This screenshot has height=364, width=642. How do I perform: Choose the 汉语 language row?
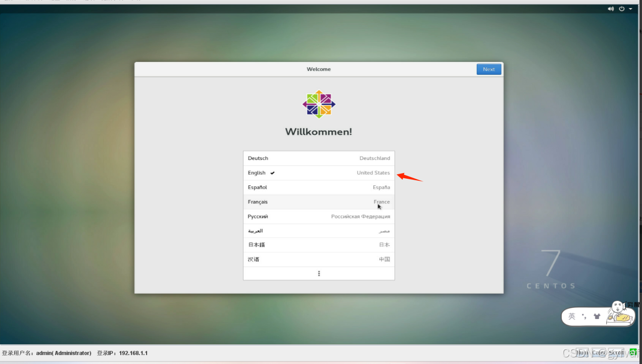[319, 259]
